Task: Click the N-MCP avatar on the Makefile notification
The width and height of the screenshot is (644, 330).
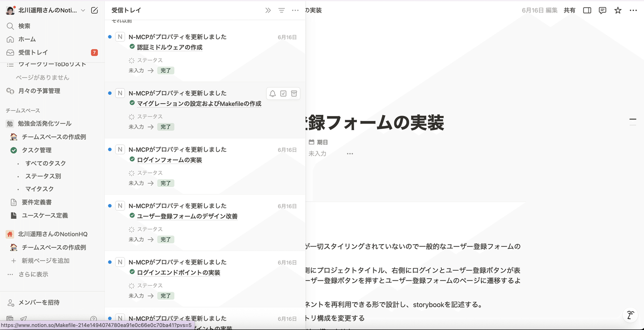Action: coord(120,93)
